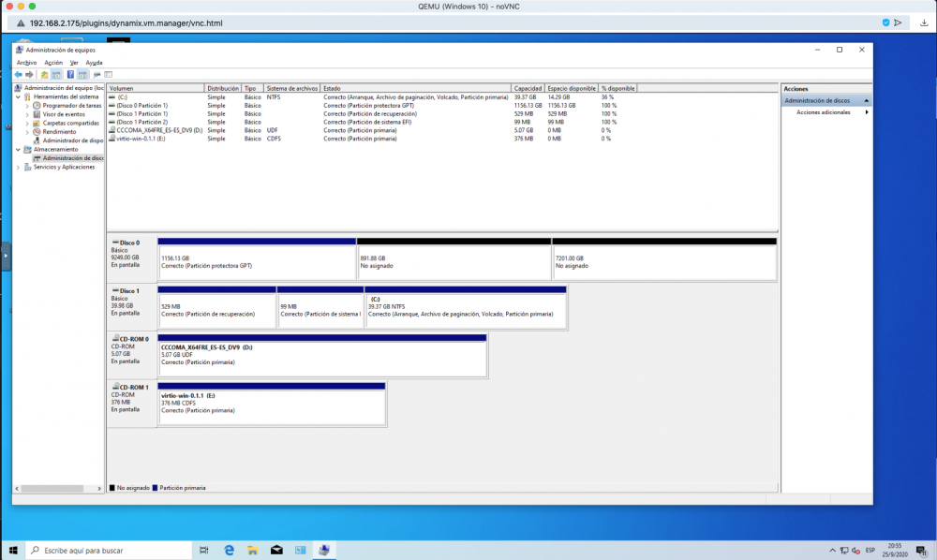Open the Acción menu

pyautogui.click(x=53, y=63)
